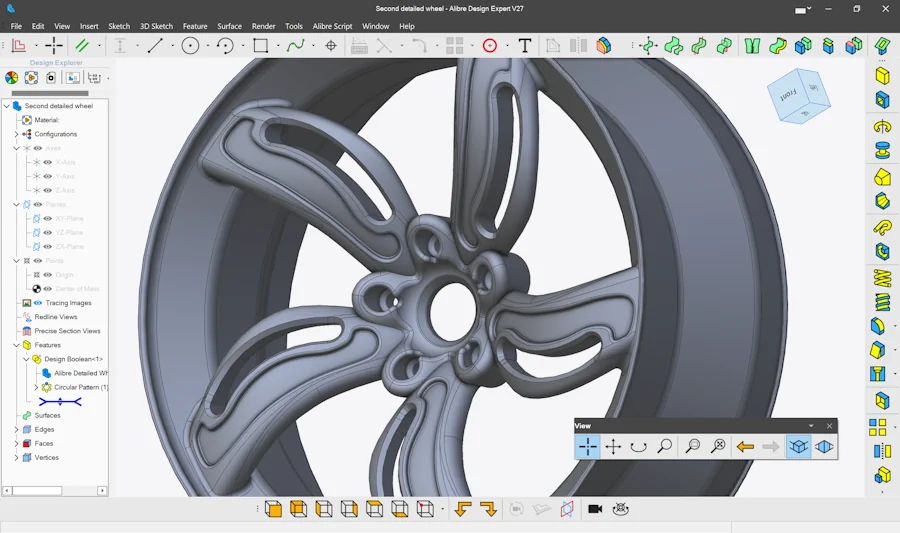
Task: Click the blue dogbone marker in tree
Action: 60,402
